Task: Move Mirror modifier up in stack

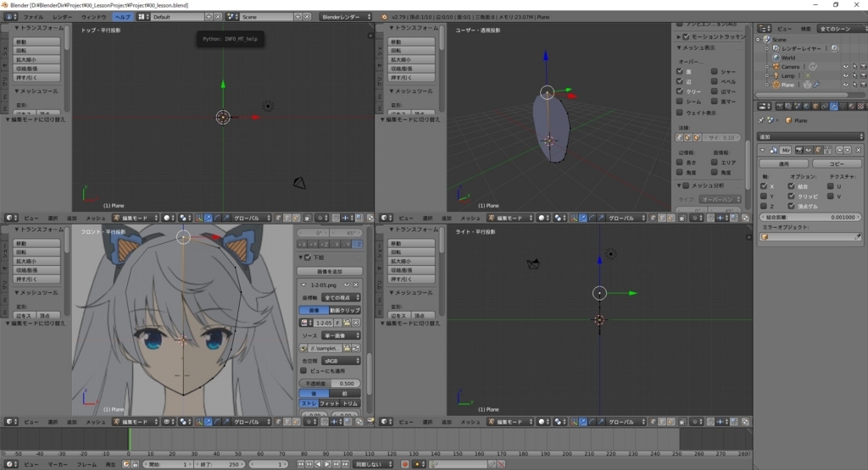Action: click(x=840, y=150)
